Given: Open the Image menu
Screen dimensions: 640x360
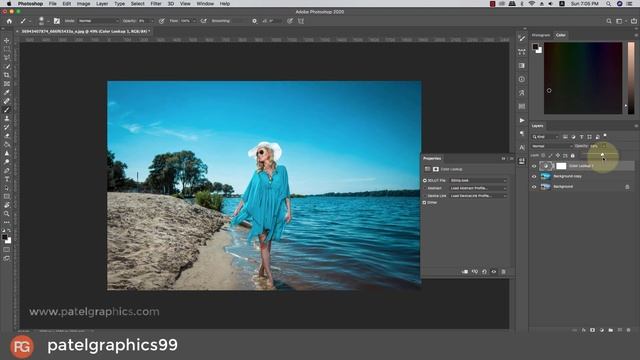Looking at the screenshot, I should click(83, 4).
